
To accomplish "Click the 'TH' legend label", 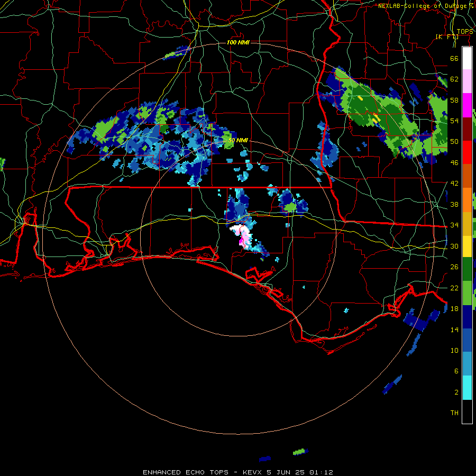I will pyautogui.click(x=454, y=413).
